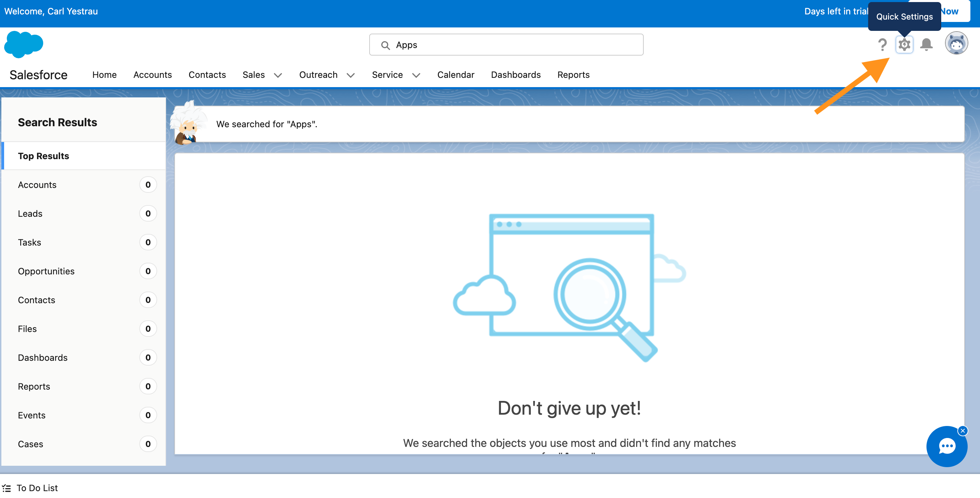This screenshot has width=980, height=498.
Task: Open the Accounts navigation tab
Action: tap(153, 75)
